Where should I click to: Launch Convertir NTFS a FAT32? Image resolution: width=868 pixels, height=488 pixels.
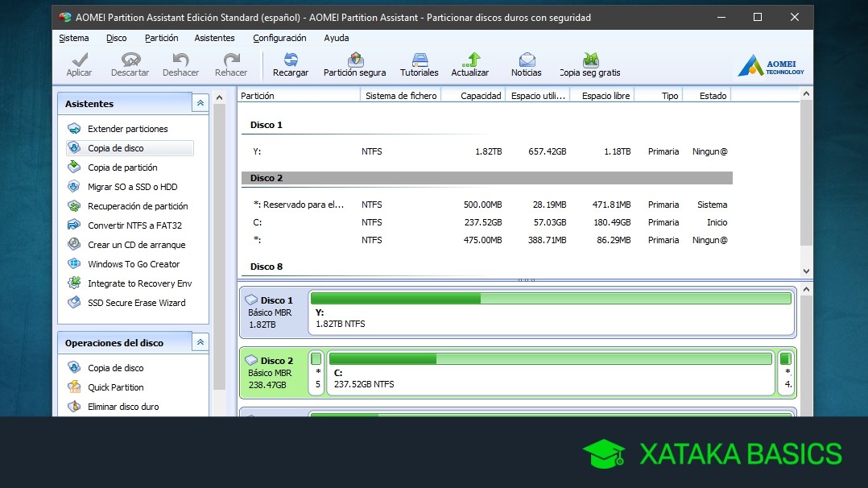tap(134, 225)
